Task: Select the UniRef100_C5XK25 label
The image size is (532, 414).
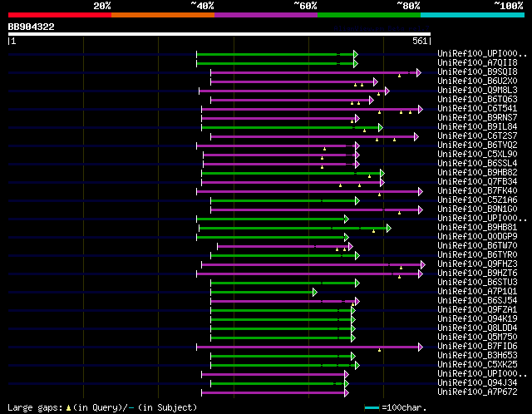Action: (477, 365)
